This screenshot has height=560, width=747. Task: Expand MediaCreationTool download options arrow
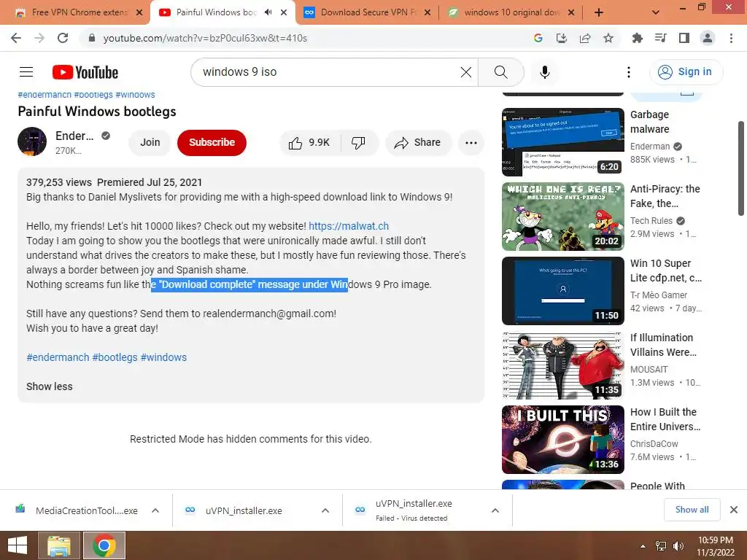(x=155, y=510)
